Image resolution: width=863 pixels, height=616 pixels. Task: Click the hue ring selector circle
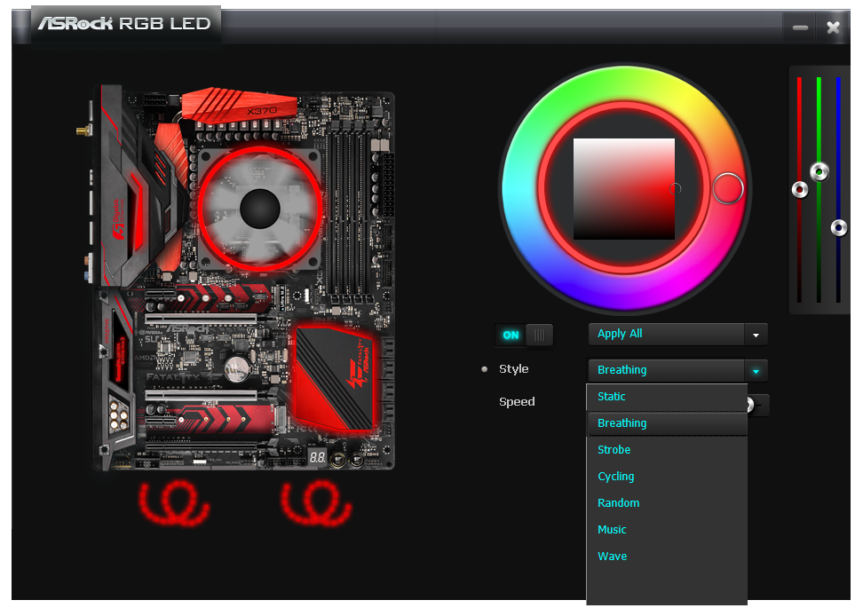tap(728, 189)
